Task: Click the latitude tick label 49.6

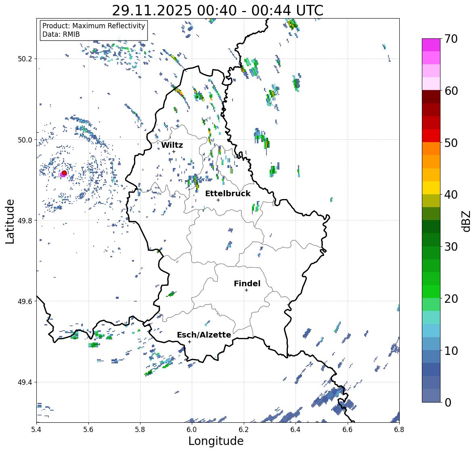Action: pyautogui.click(x=25, y=301)
